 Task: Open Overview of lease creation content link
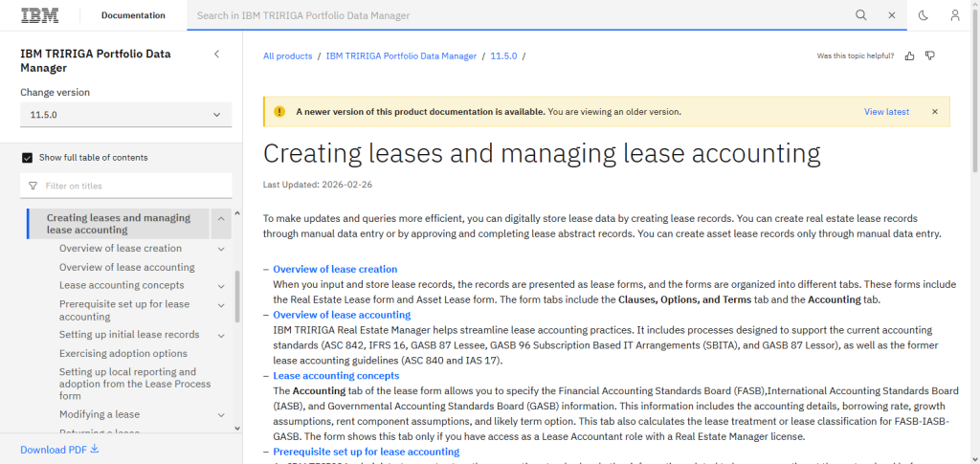pyautogui.click(x=335, y=269)
